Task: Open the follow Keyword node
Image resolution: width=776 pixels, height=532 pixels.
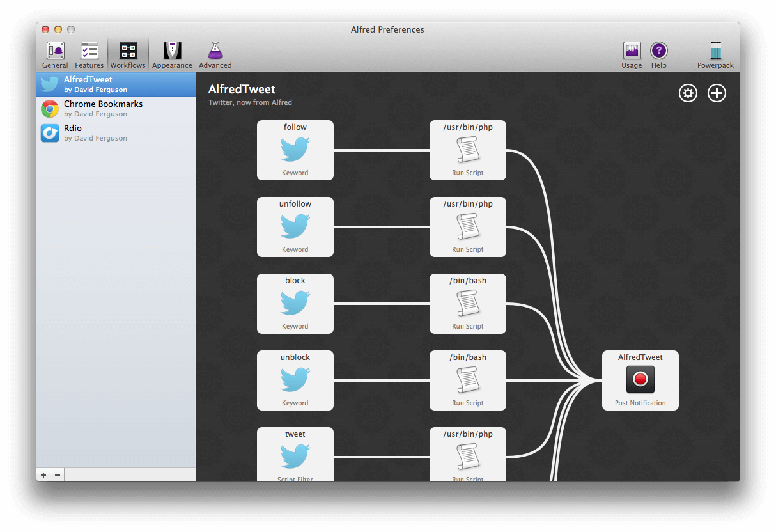Action: pos(295,150)
